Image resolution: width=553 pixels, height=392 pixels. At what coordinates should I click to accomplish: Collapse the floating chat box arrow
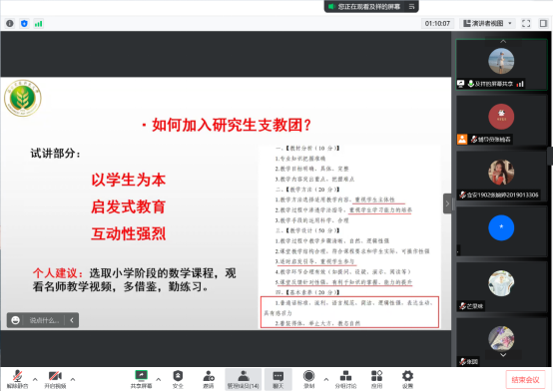[x=72, y=320]
